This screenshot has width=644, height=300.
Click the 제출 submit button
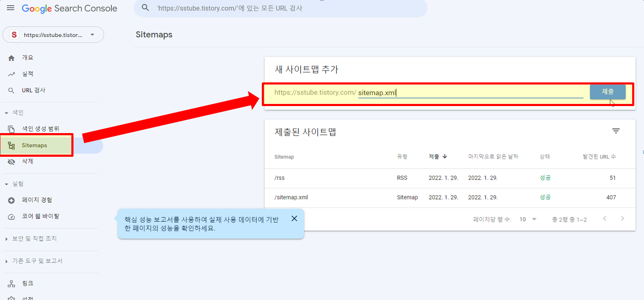click(608, 92)
